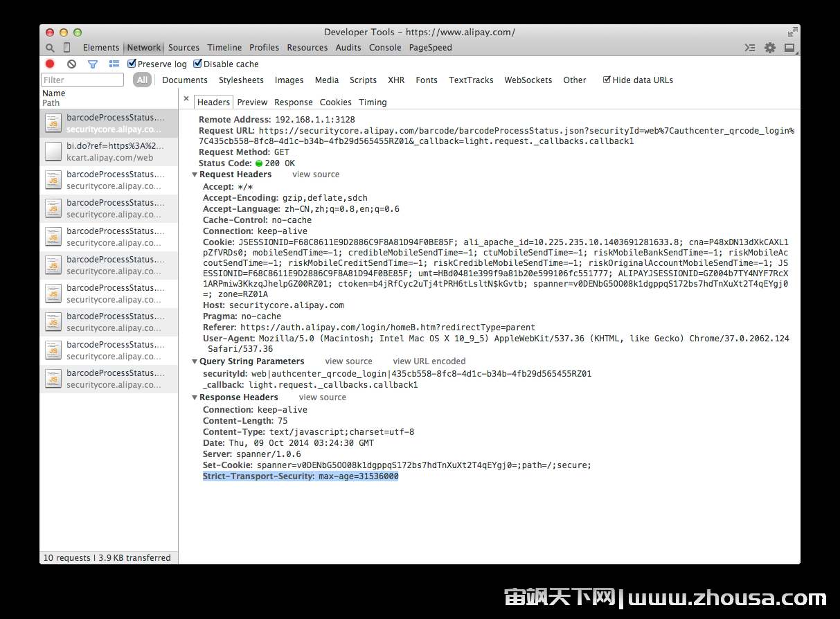Click the Name/Path column header
Image resolution: width=840 pixels, height=619 pixels.
point(109,98)
